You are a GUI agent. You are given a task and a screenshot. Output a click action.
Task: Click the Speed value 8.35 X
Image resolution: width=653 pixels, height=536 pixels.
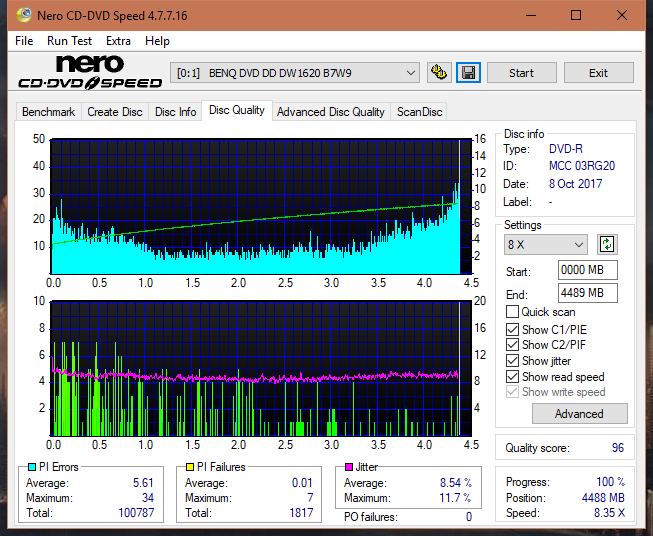609,513
